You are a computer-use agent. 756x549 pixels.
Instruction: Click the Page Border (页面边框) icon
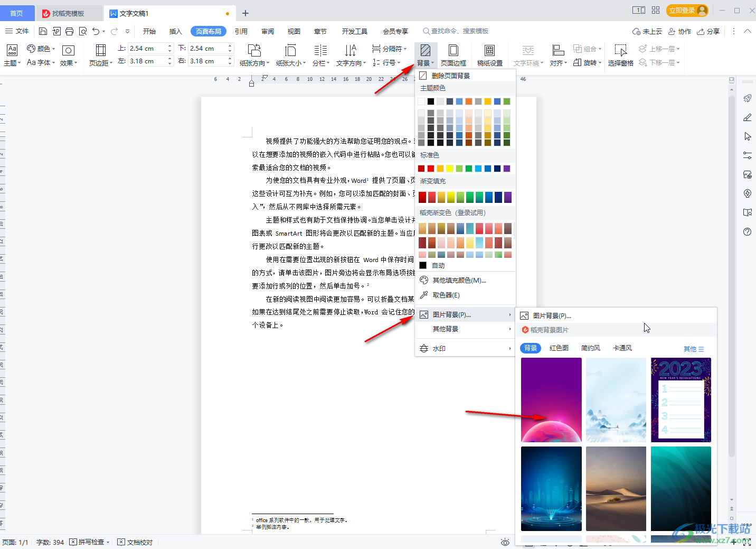[453, 55]
